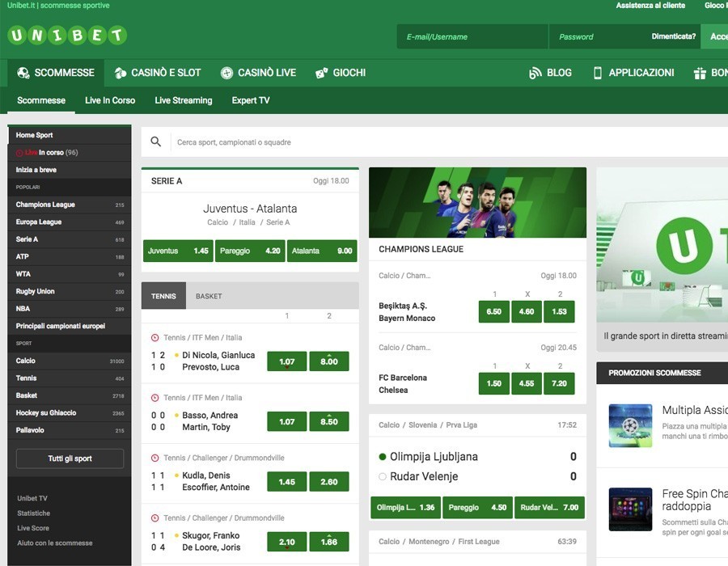Click the gift box icon beside BONUS
728x566 pixels.
(x=700, y=73)
